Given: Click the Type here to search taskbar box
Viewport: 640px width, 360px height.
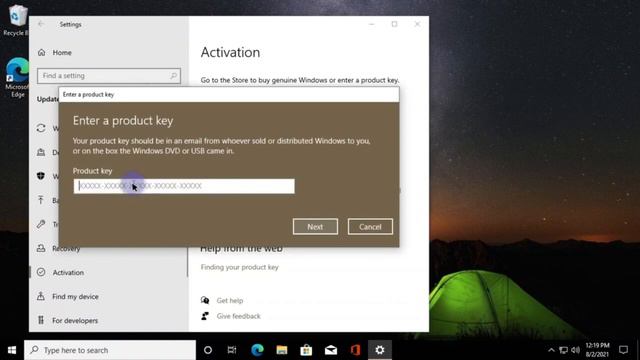Looking at the screenshot, I should tap(110, 350).
